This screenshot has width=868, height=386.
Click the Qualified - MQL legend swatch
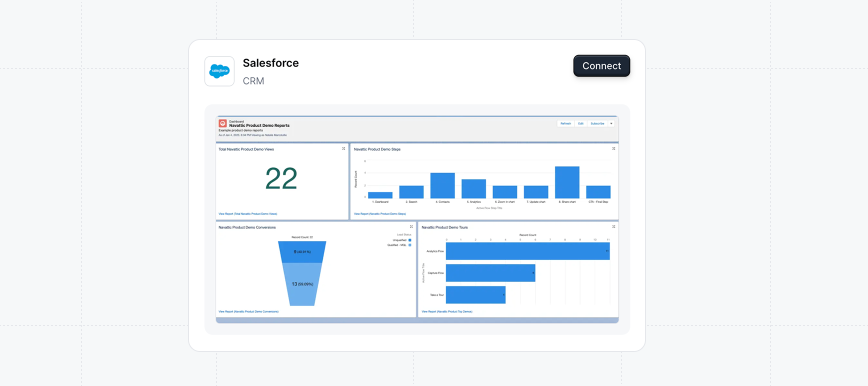coord(410,245)
